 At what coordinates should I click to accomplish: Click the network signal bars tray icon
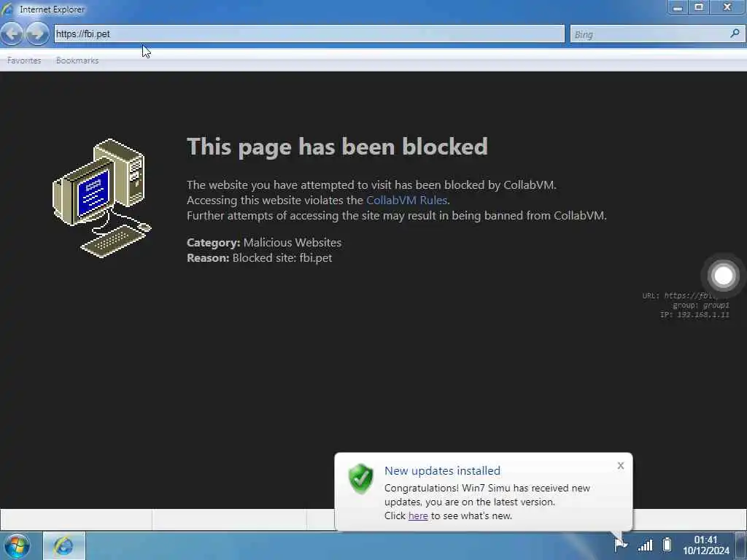click(645, 545)
